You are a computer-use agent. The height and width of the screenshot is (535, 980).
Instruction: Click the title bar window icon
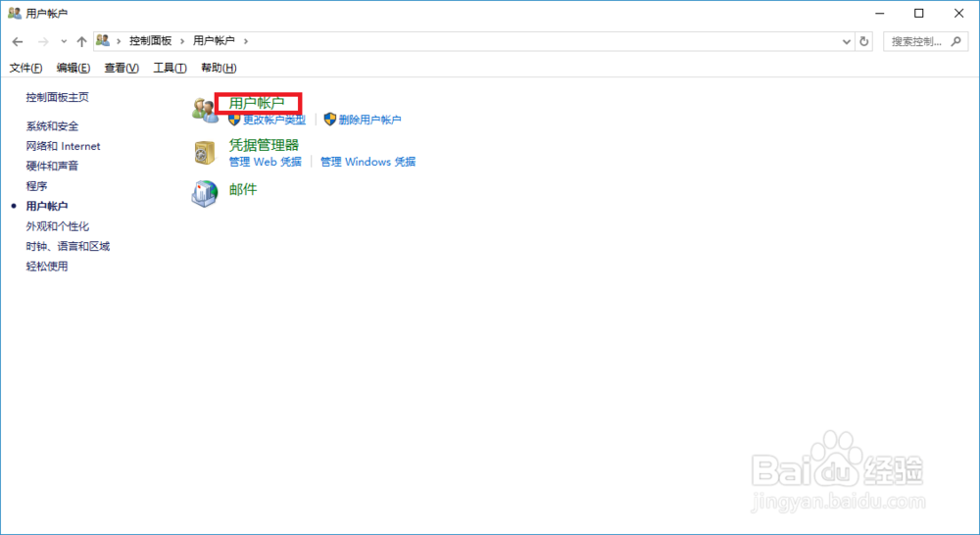coord(15,13)
